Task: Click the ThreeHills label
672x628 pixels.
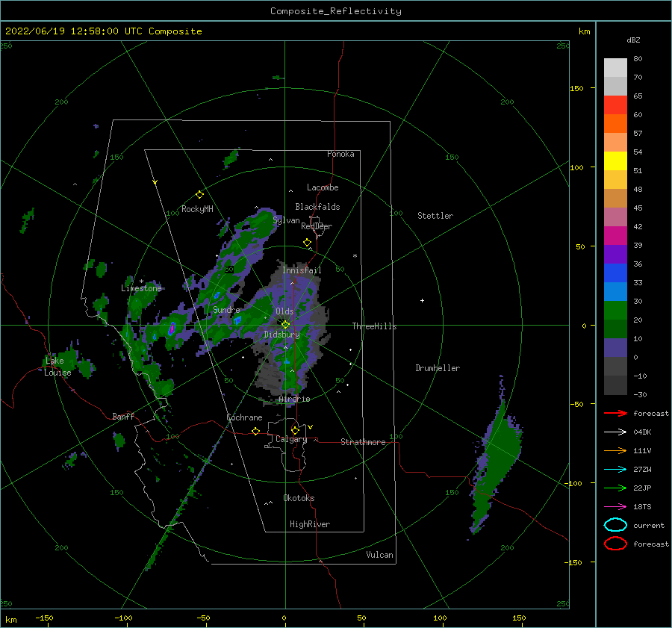Action: tap(374, 326)
